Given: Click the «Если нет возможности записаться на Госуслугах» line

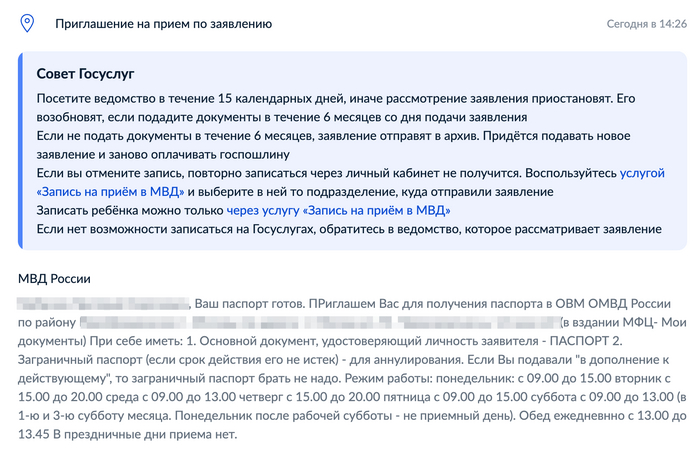Looking at the screenshot, I should [200, 229].
